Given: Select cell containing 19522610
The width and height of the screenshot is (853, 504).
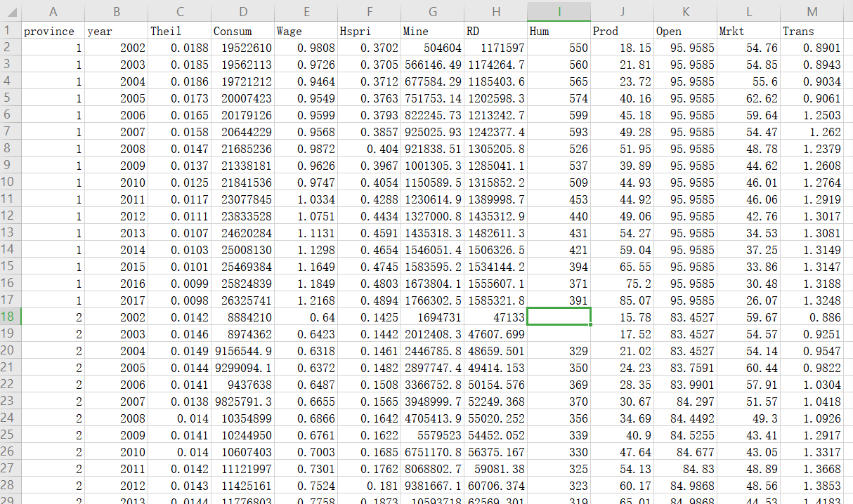Looking at the screenshot, I should (x=243, y=48).
